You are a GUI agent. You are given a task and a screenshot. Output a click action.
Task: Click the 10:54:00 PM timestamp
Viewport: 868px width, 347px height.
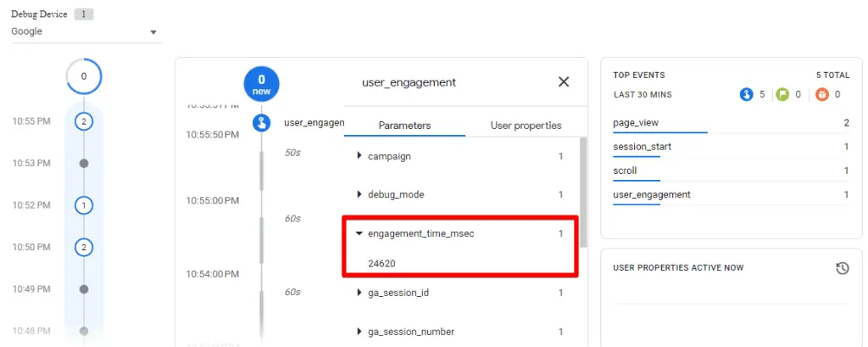pyautogui.click(x=213, y=274)
